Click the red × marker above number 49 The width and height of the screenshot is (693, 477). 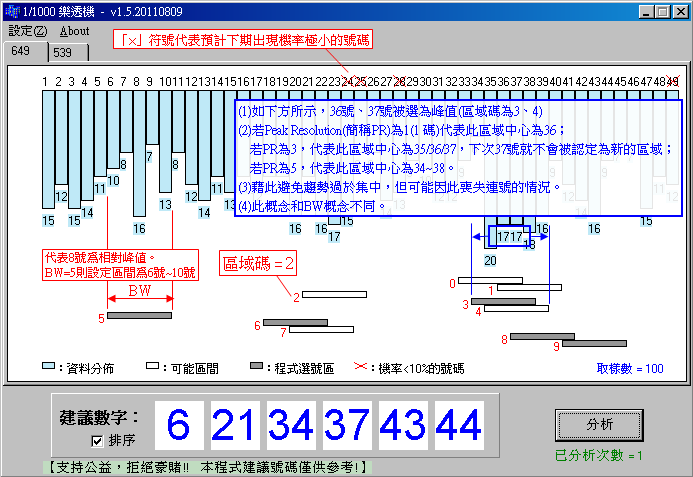(x=674, y=81)
